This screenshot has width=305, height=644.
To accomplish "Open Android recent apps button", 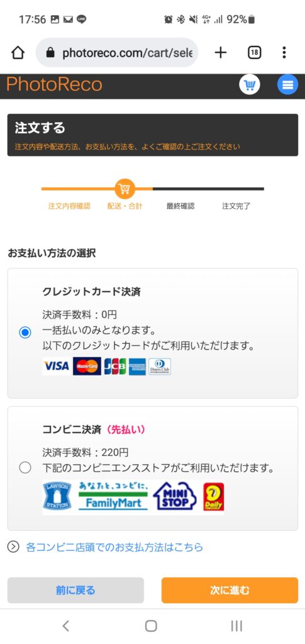I will pyautogui.click(x=236, y=626).
